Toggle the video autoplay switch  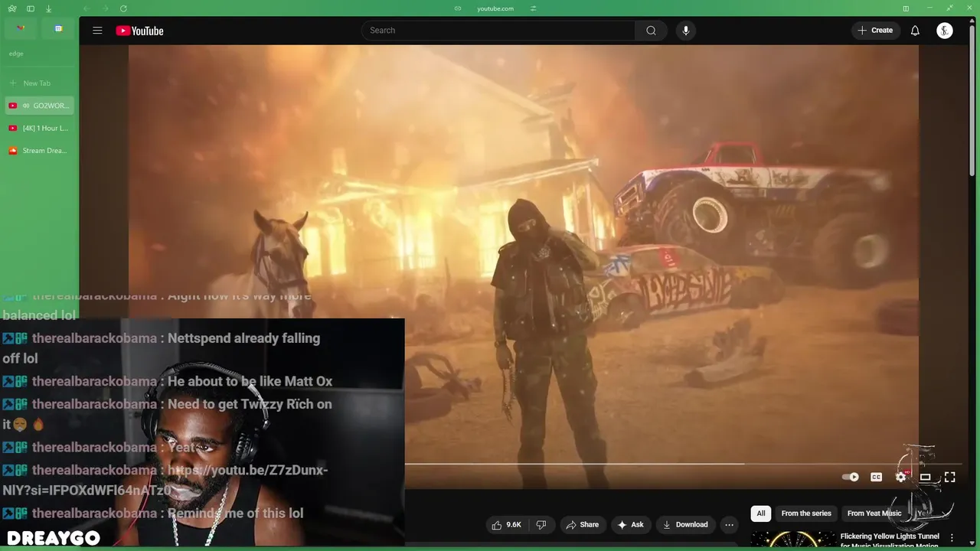click(850, 477)
